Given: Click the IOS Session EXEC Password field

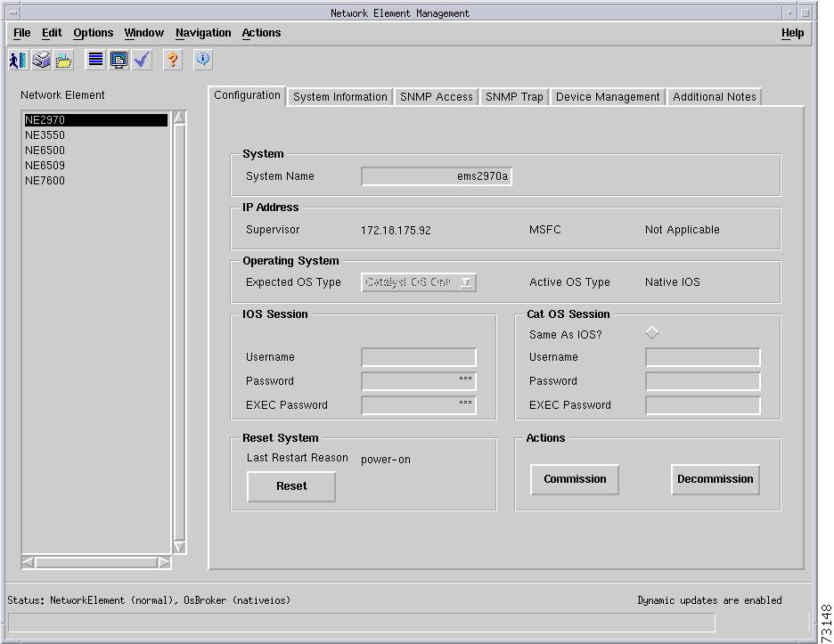Looking at the screenshot, I should (419, 405).
